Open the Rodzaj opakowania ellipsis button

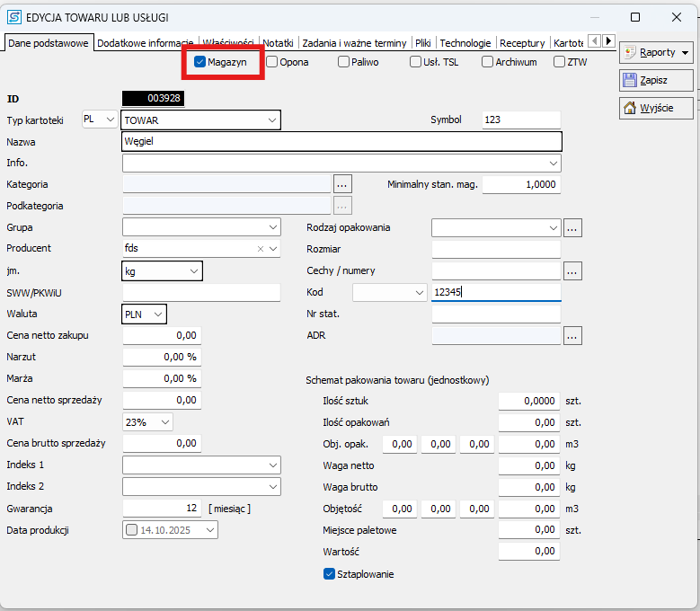coord(572,228)
